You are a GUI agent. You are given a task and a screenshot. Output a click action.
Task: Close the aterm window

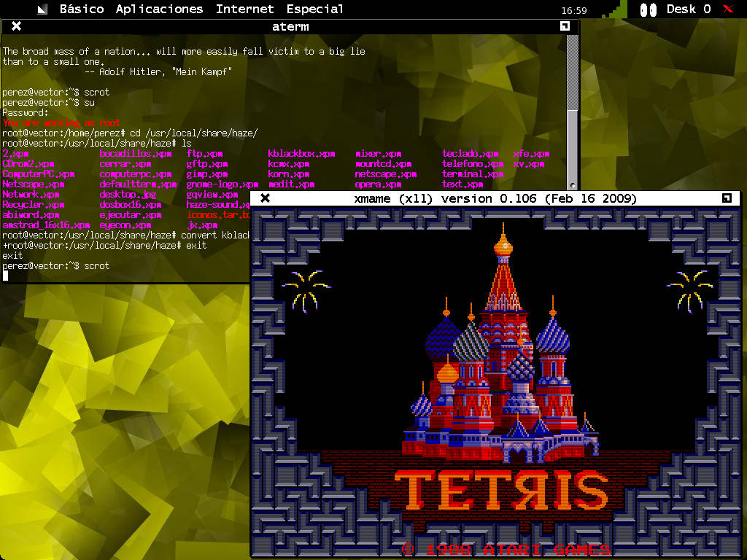(x=16, y=26)
